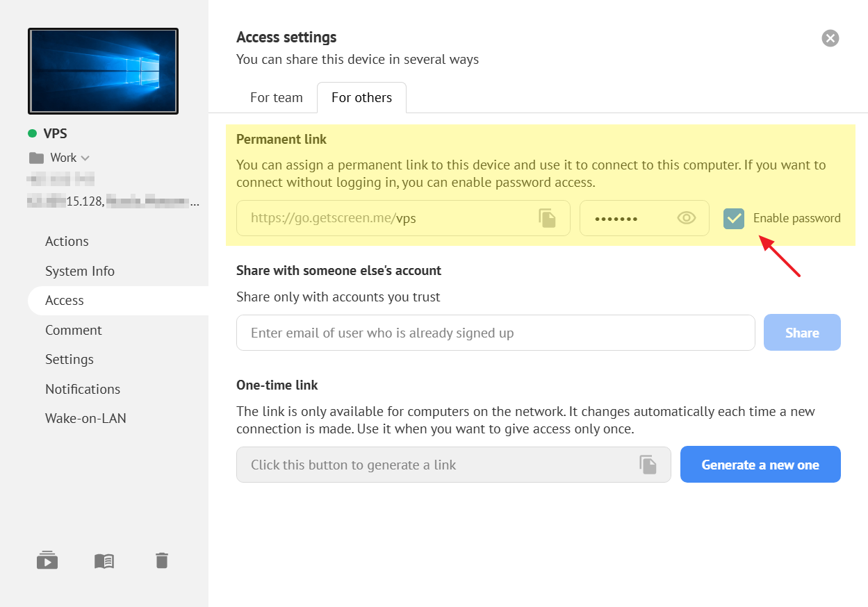Uncheck the Enable password checkbox
Viewport: 868px width, 607px height.
click(733, 219)
